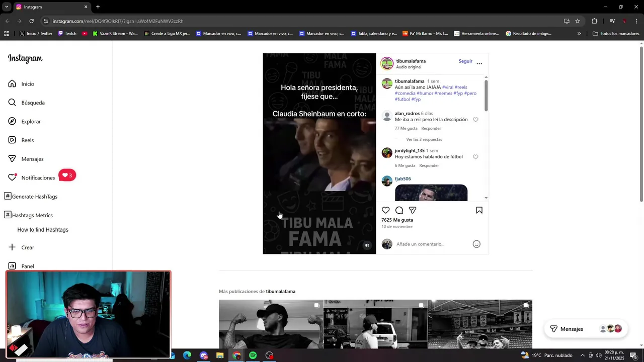Show hidden tray icons chevron

click(x=583, y=355)
